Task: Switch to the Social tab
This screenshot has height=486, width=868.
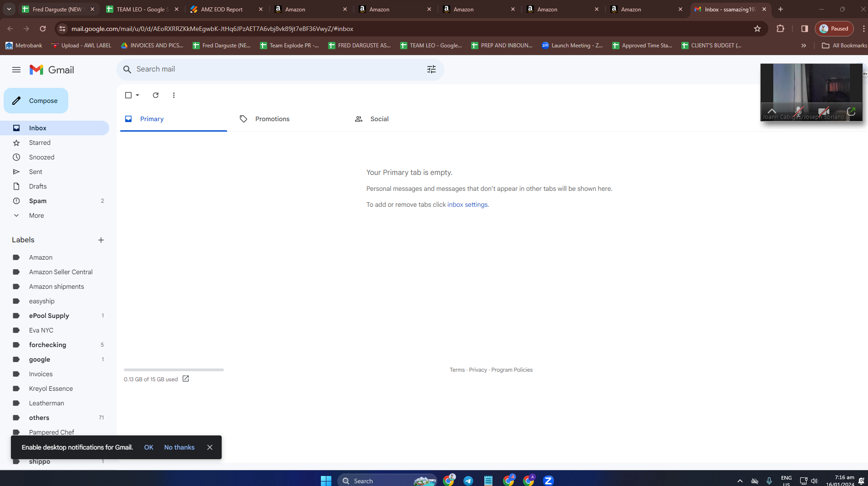Action: click(x=403, y=119)
